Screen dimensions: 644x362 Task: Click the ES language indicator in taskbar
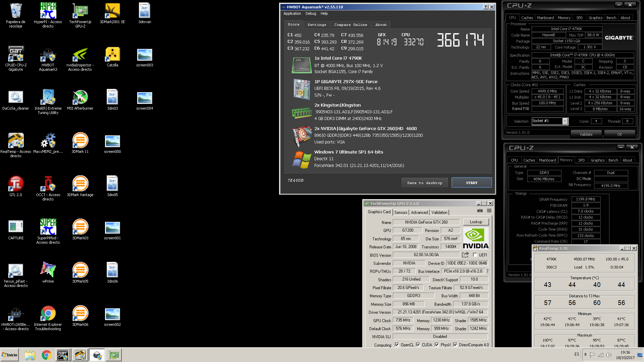[x=577, y=354]
